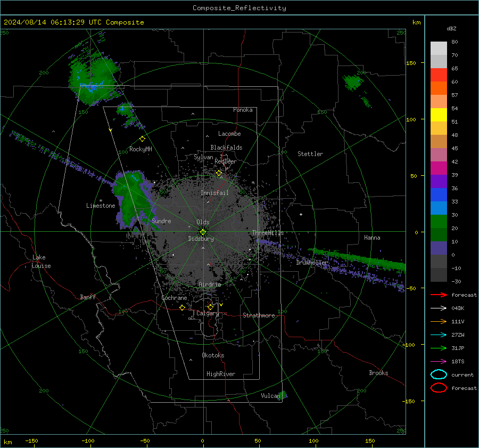
Task: Click the Lacombe town label
Action: 229,134
